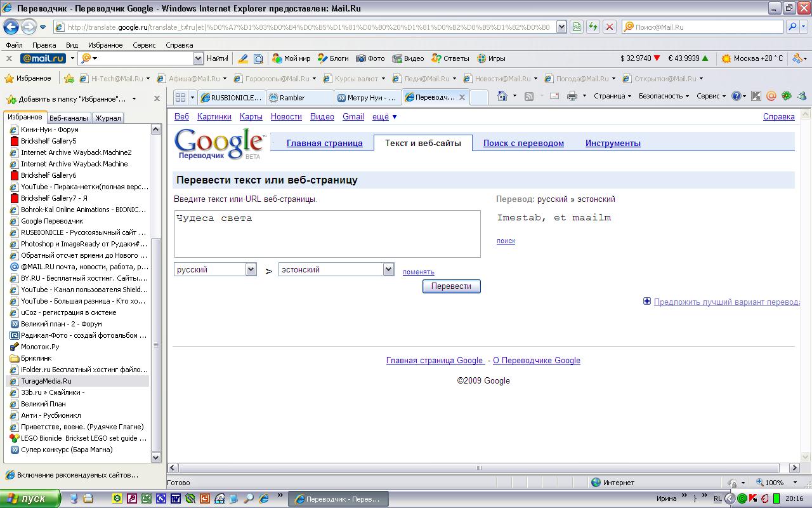Click the Print icon in command bar
Screen dimensions: 812x508
(x=572, y=96)
